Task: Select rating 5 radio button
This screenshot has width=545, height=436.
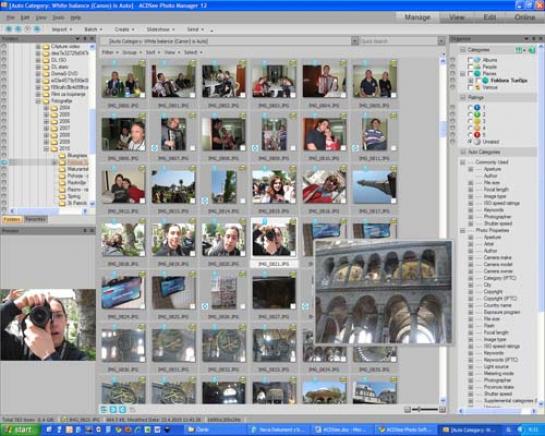Action: 470,135
